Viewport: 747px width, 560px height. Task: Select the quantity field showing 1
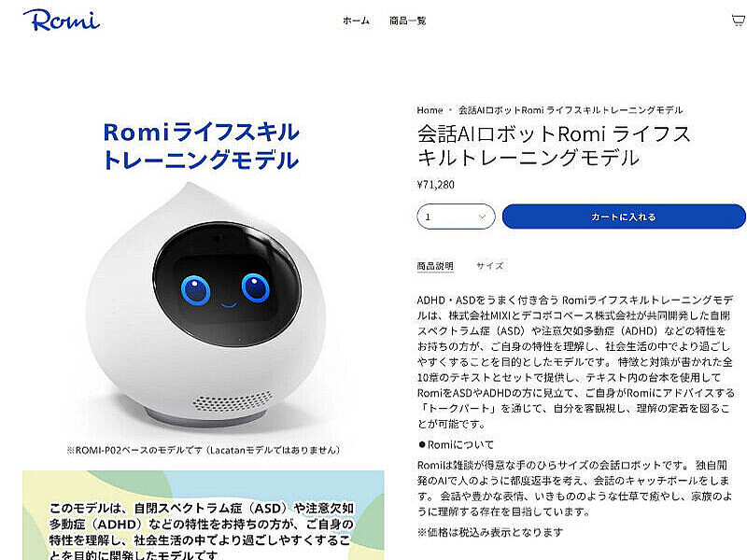[x=456, y=217]
